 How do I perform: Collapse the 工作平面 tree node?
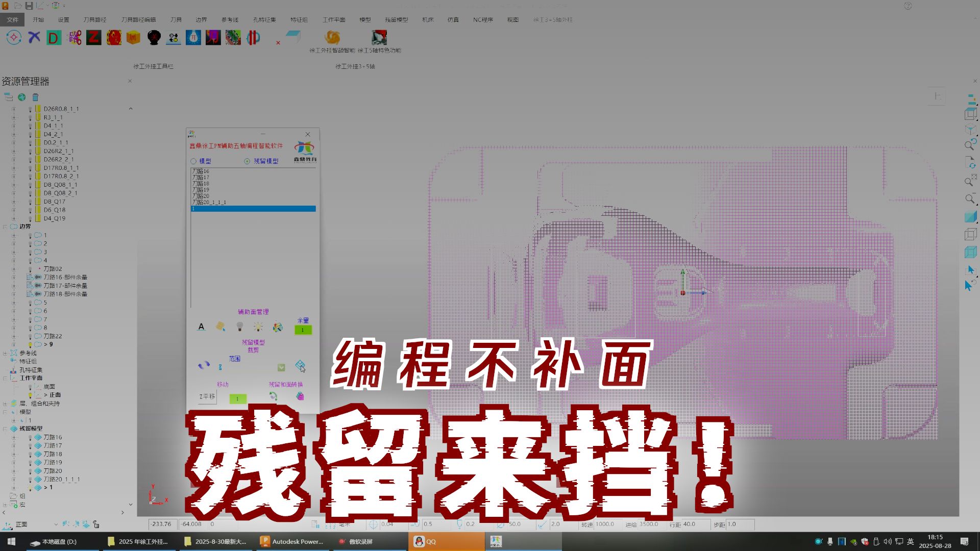tap(5, 378)
